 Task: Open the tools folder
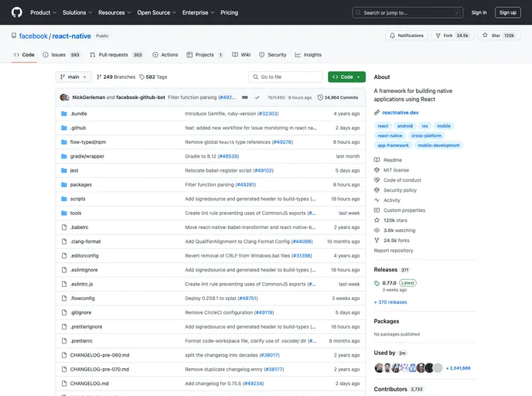point(76,213)
